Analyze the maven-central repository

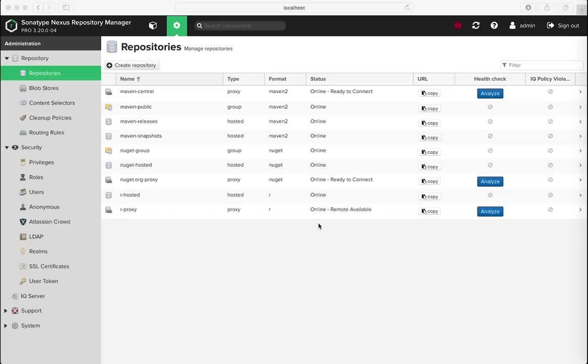490,94
